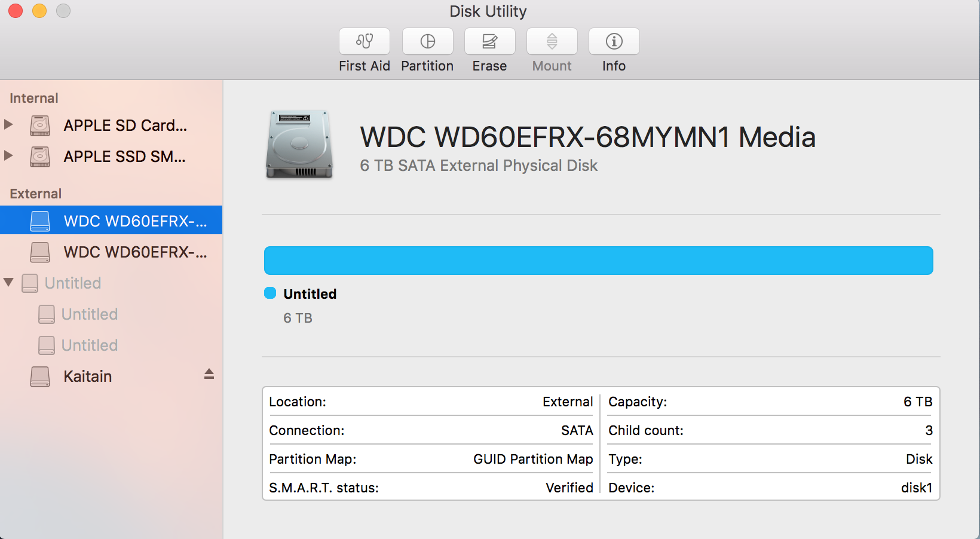Click the Mount toolbar button
The width and height of the screenshot is (980, 539).
[x=552, y=41]
